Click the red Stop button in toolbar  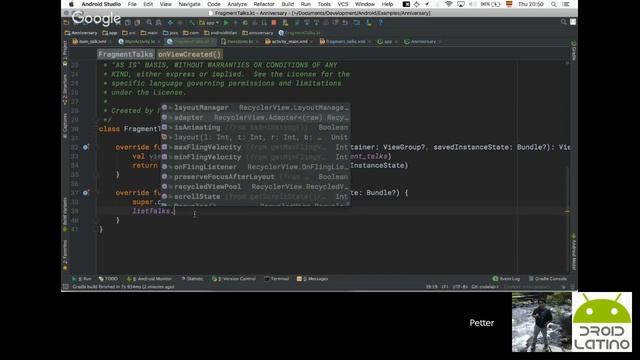coord(274,22)
